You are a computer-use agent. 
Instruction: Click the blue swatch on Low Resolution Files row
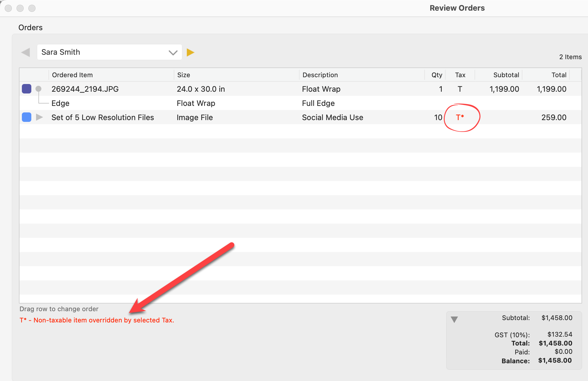pos(27,117)
